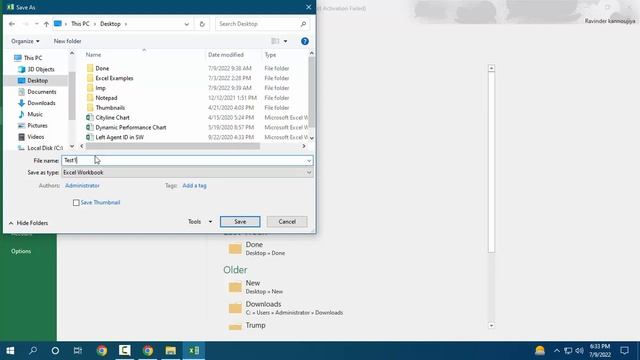Open view options dropdown arrow

[285, 41]
